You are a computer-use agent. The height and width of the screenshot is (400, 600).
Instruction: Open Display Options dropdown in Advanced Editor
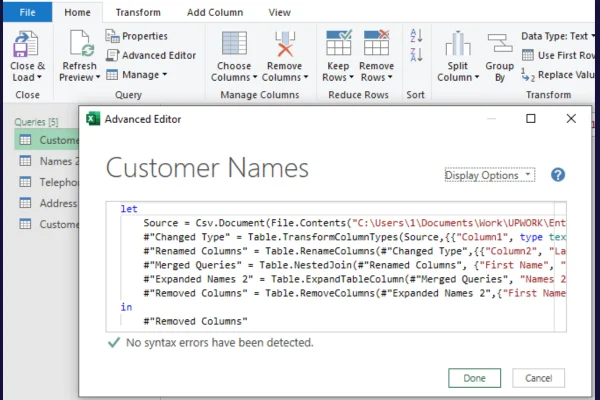[x=490, y=175]
